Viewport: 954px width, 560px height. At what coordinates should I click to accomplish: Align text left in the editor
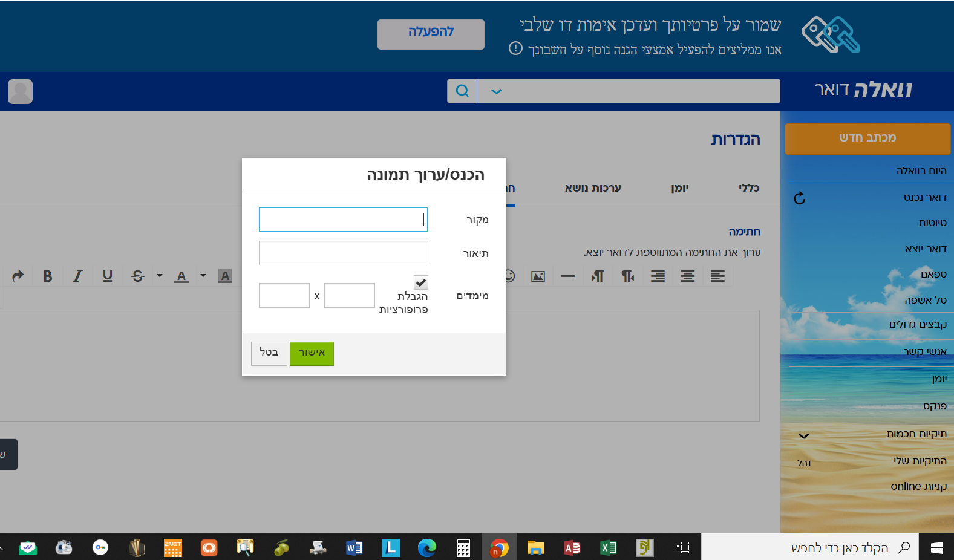[717, 276]
